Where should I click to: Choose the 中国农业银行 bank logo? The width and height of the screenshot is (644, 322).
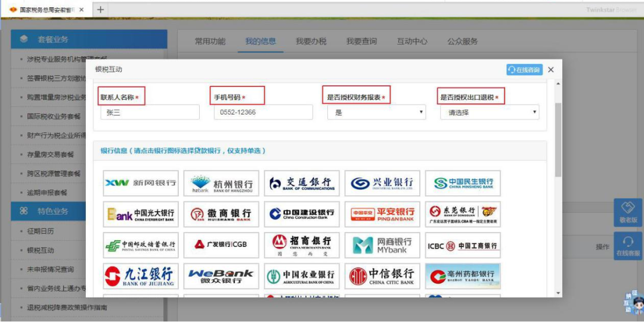[x=302, y=276]
